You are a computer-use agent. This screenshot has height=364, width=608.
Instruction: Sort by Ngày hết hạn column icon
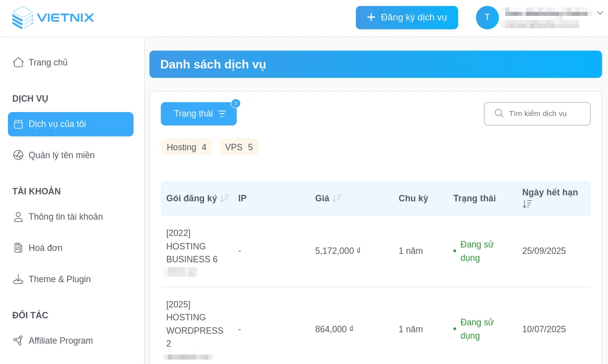[x=527, y=204]
